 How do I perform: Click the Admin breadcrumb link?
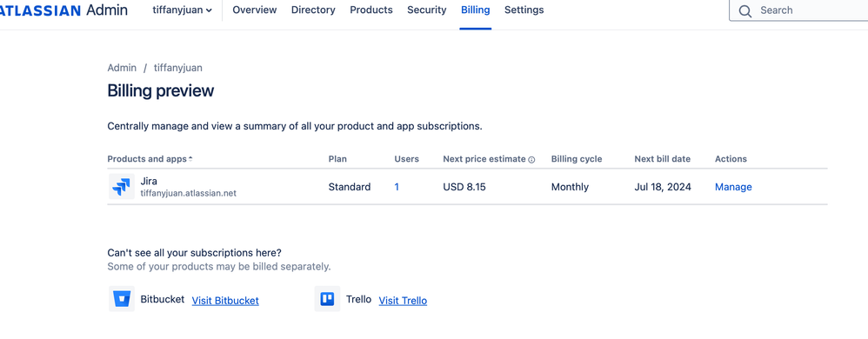point(122,68)
